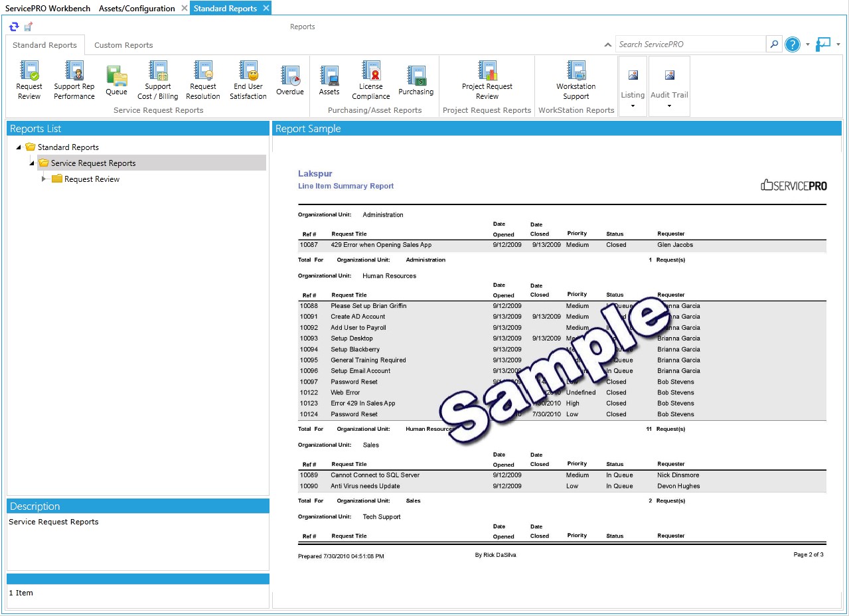
Task: Click the ServicePRO logo in the report
Action: coord(794,186)
